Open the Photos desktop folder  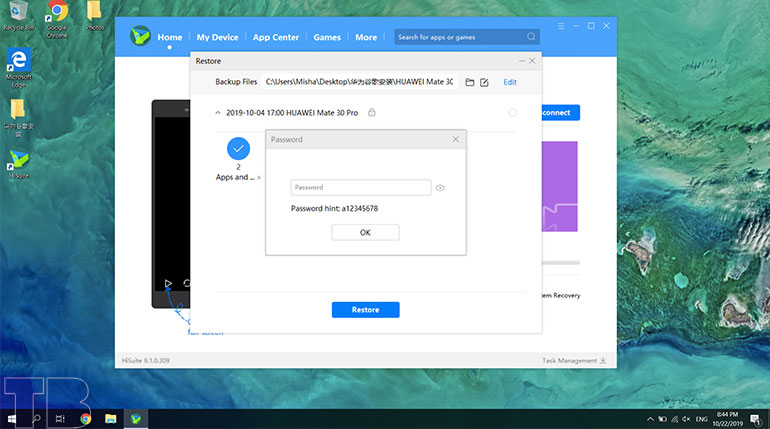94,16
